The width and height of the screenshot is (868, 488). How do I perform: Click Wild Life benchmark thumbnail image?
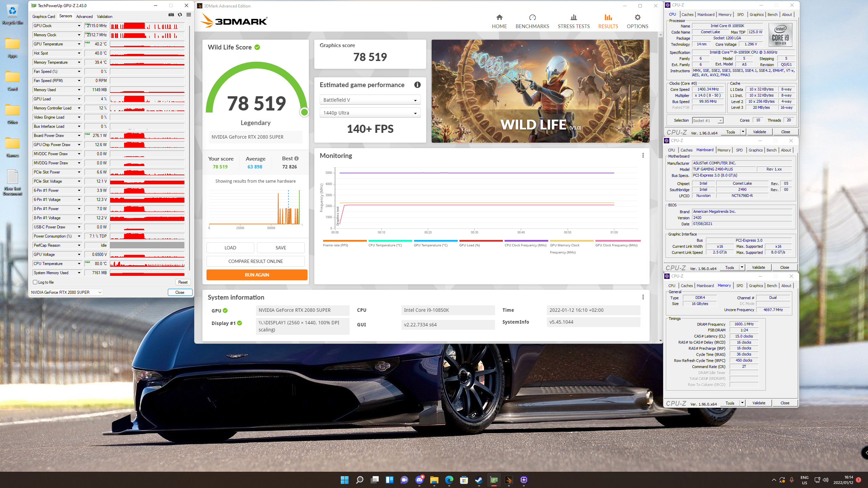coord(540,91)
